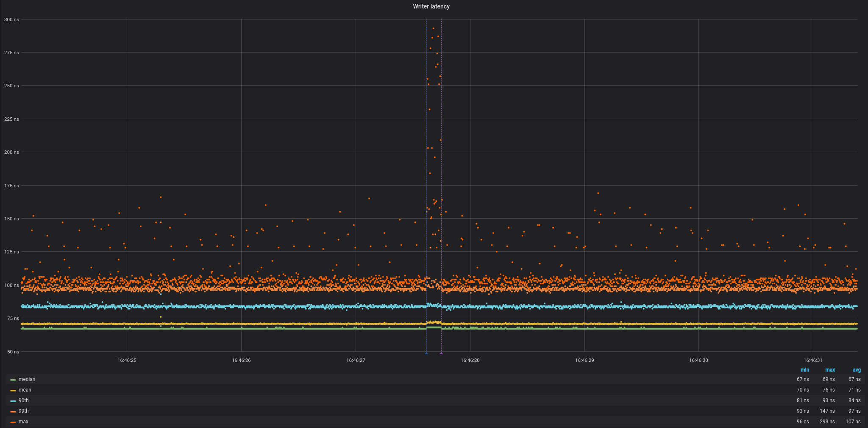Click mean max value 76 ns
Viewport: 868px width, 428px height.
(x=829, y=390)
